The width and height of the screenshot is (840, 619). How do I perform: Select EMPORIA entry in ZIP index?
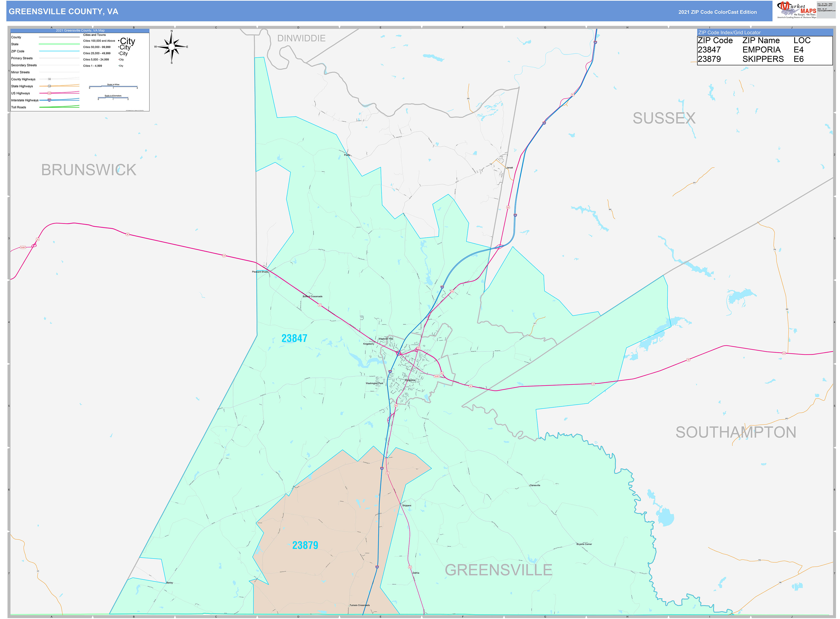point(762,50)
